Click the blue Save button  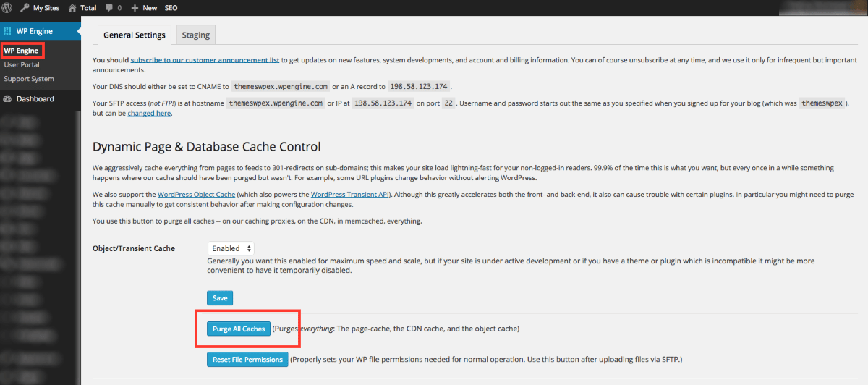[x=220, y=297]
